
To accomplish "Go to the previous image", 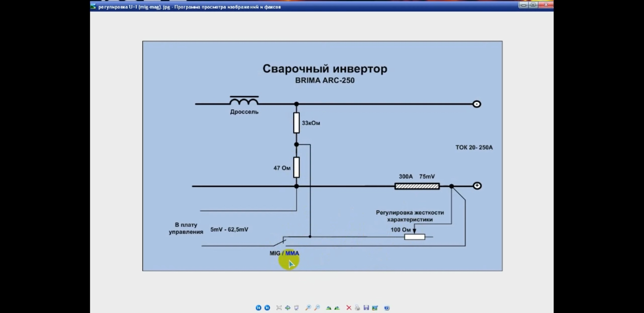I will [258, 308].
